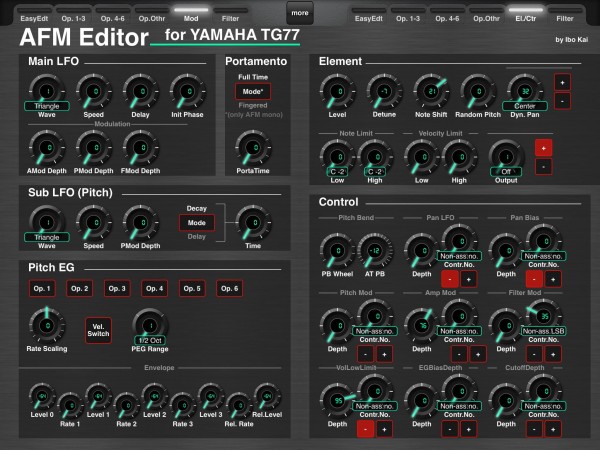Click the Main LFO Speed knob
This screenshot has width=600, height=450.
click(94, 92)
